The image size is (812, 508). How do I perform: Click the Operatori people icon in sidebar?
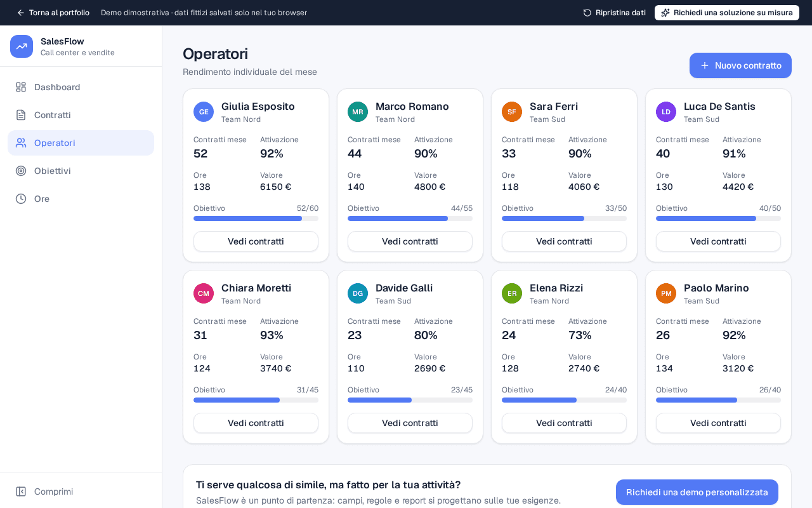pyautogui.click(x=21, y=143)
